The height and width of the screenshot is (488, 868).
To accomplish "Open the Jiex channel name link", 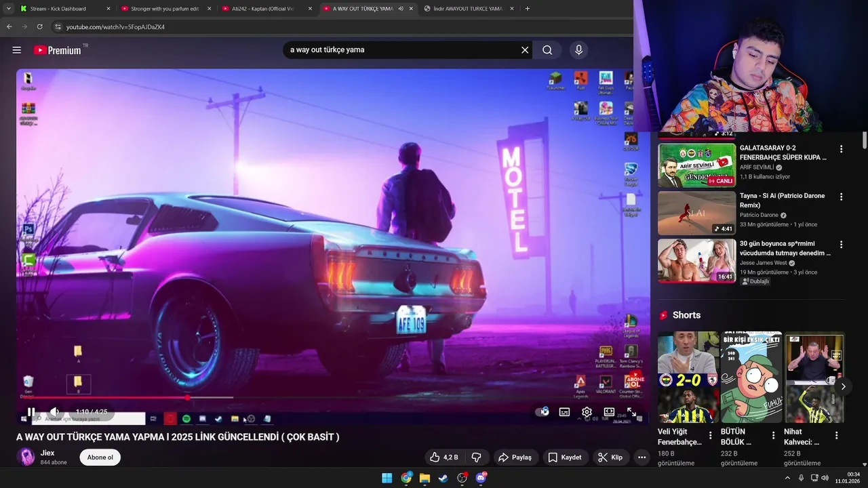I will (47, 453).
